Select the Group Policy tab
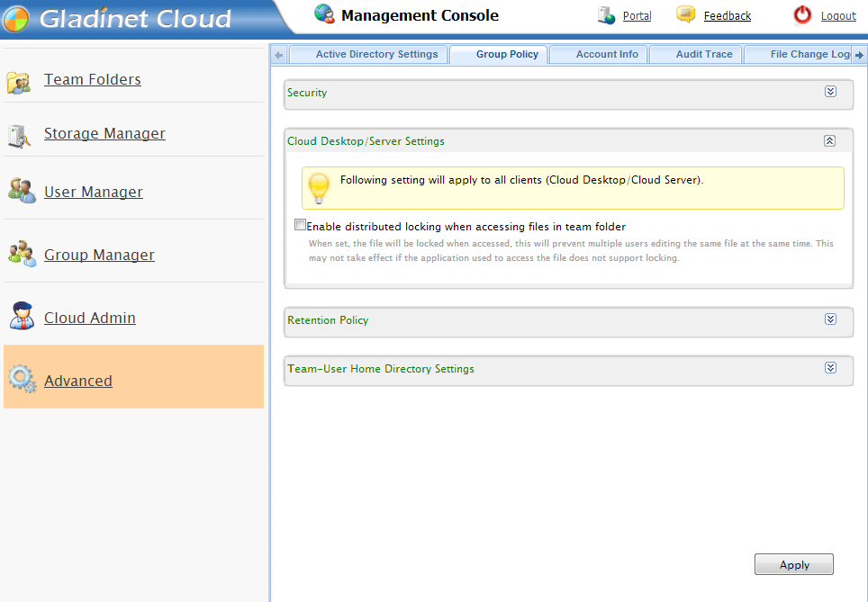This screenshot has height=602, width=868. (499, 54)
